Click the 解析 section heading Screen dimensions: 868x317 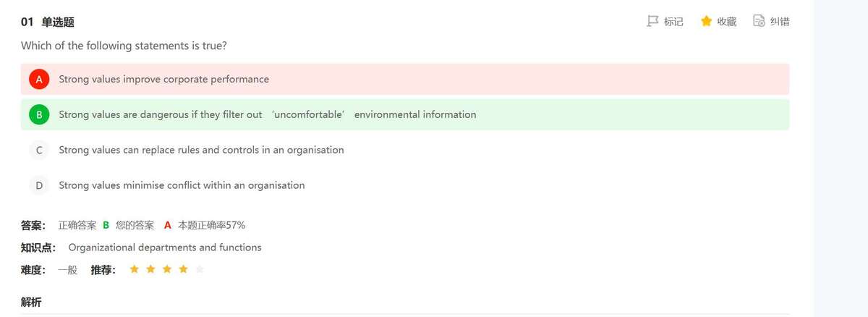tap(31, 302)
